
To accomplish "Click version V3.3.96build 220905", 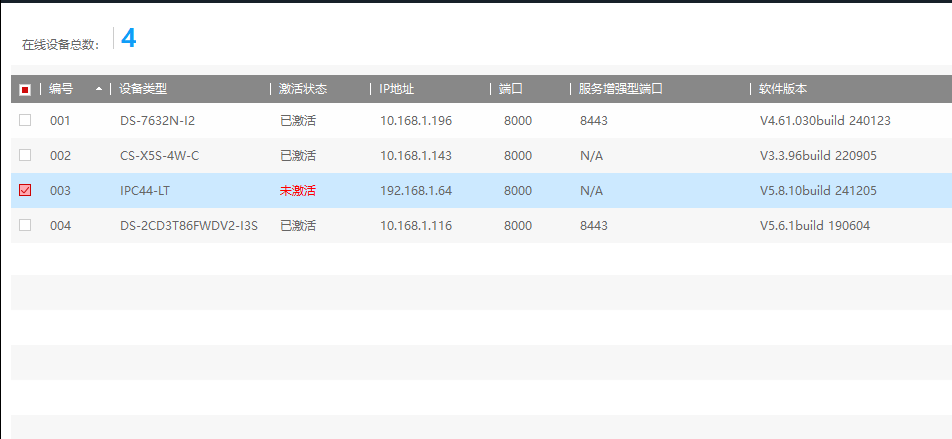I will click(818, 156).
